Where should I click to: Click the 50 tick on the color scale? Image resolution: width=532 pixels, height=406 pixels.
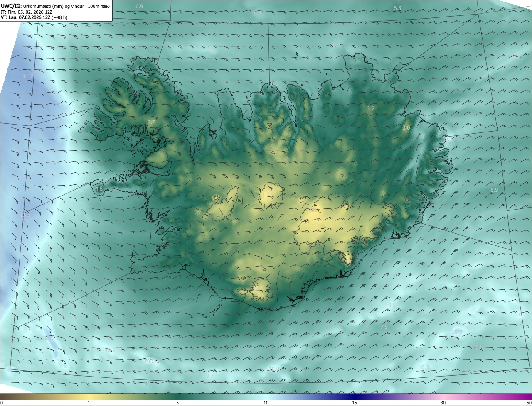[529, 403]
